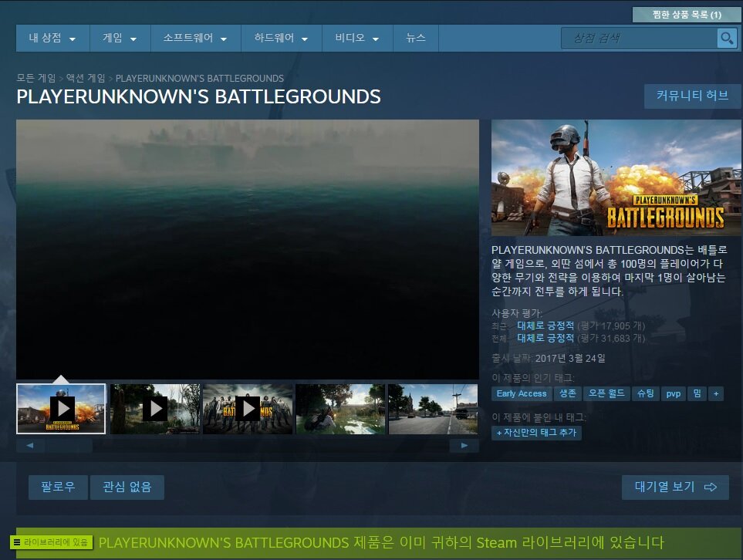The image size is (743, 560).
Task: Select the 슈팅 tag
Action: click(645, 393)
